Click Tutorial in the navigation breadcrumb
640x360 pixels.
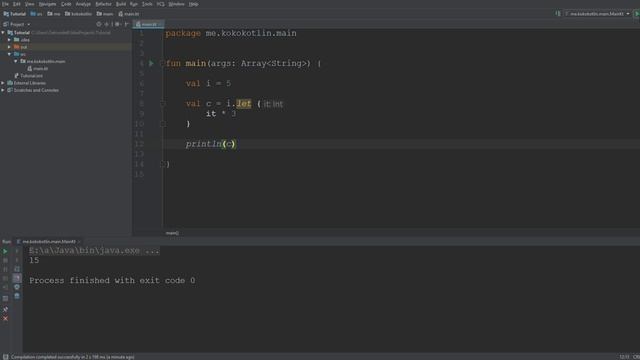click(x=15, y=14)
